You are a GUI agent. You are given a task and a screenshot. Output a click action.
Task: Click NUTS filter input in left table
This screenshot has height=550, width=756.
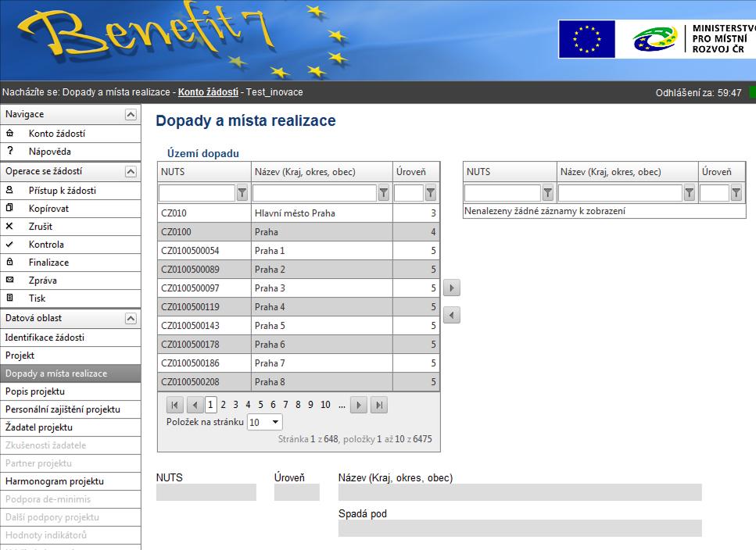[x=197, y=193]
